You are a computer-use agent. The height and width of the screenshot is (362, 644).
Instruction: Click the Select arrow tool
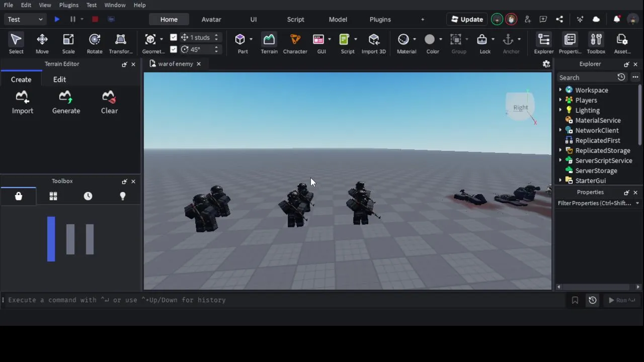[x=16, y=43]
